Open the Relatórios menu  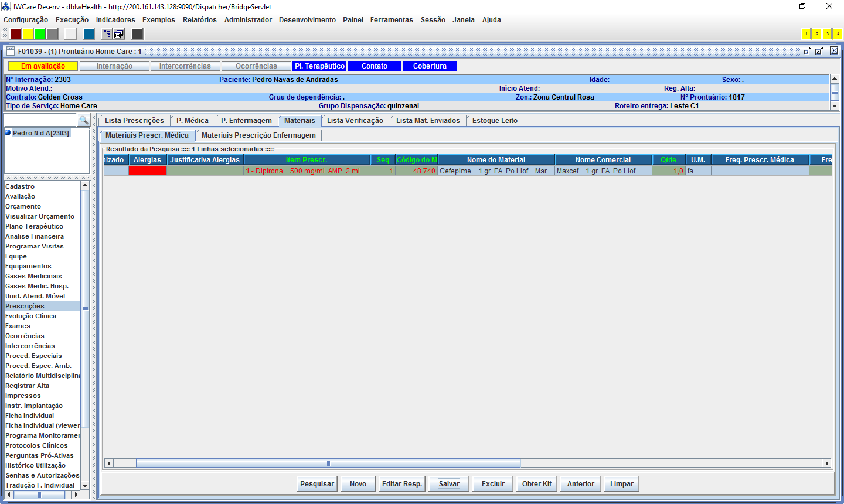(199, 20)
